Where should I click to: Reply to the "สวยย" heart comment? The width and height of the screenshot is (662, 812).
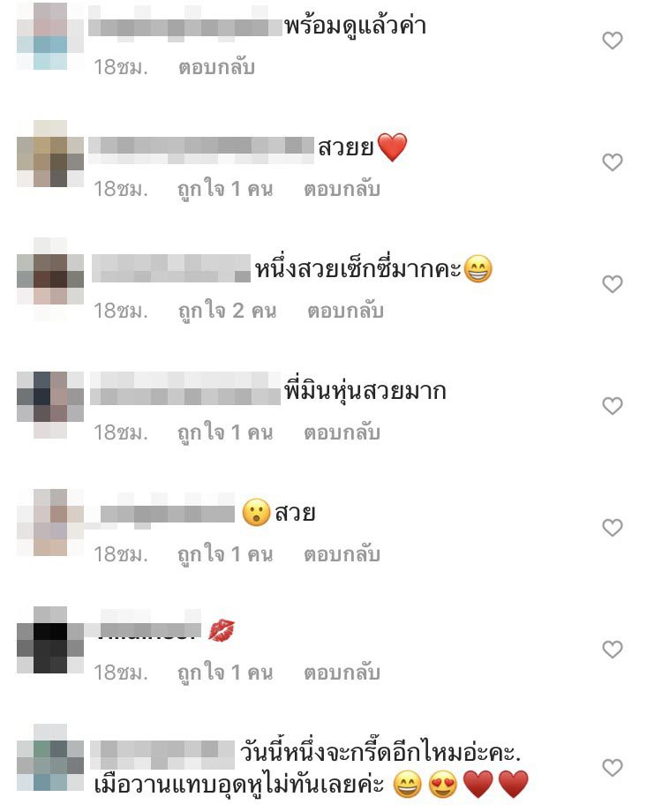[x=342, y=189]
